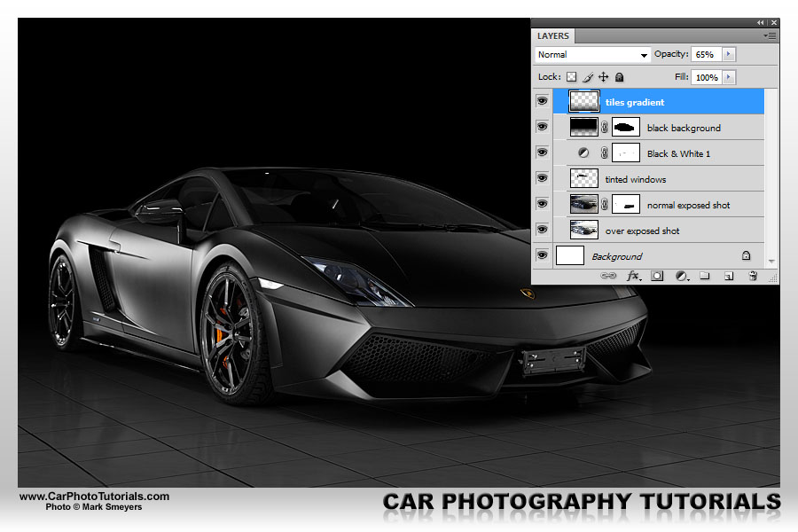This screenshot has height=532, width=798.
Task: Click the link layers chain icon
Action: coord(608,276)
